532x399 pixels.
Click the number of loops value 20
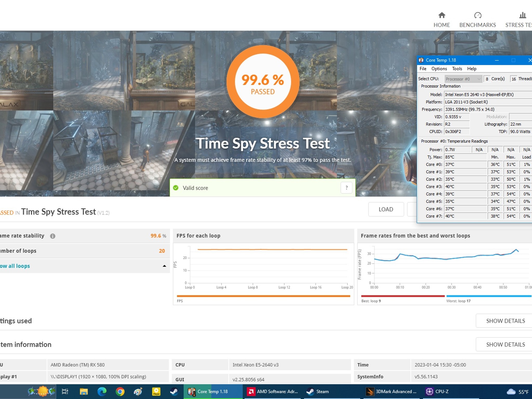pos(162,251)
